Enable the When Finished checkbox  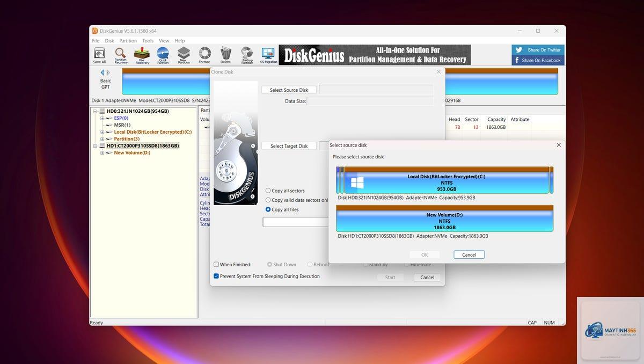(x=216, y=265)
